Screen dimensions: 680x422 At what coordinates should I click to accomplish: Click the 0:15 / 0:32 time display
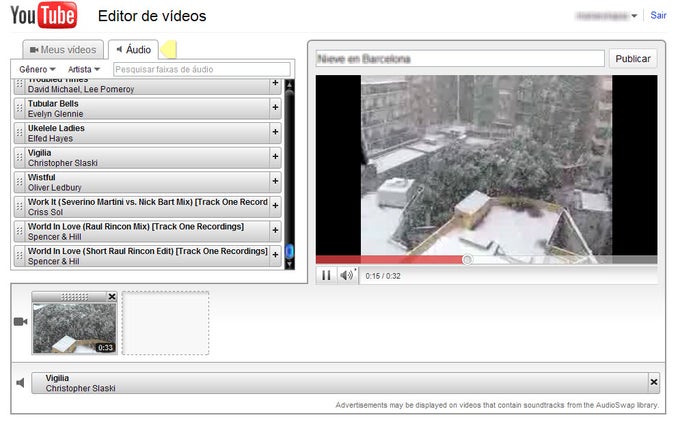tap(382, 276)
